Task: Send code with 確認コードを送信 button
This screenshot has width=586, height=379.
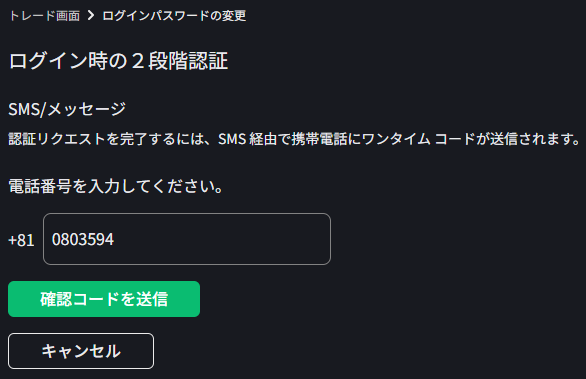Action: (x=104, y=299)
